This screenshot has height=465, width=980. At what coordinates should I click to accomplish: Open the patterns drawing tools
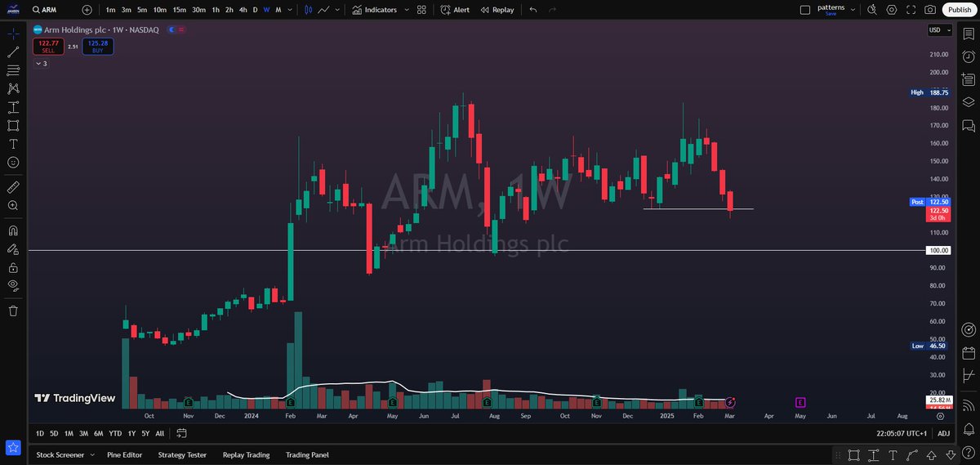tap(13, 88)
